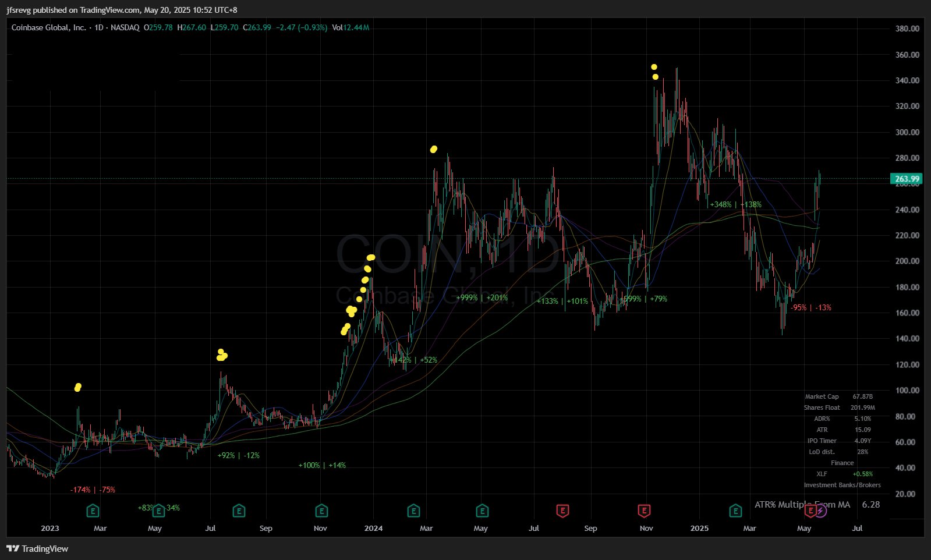Select the earnings marker between Jul and Sep 2023
Viewport: 931px width, 560px height.
[239, 511]
